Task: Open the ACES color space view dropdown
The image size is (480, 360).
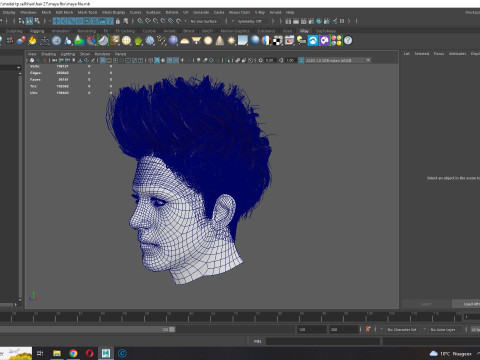Action: tap(338, 60)
